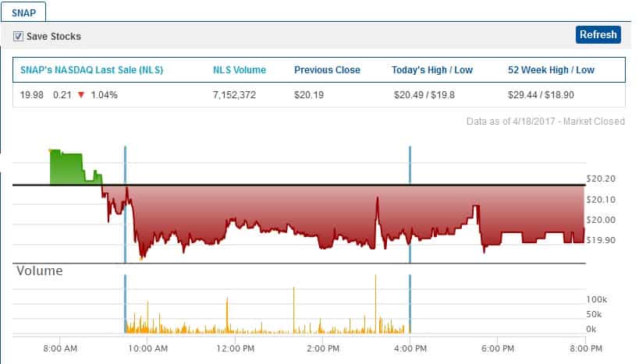Viewport: 639px width, 364px height.
Task: Click the 4:00 PM time axis label
Action: coord(410,348)
